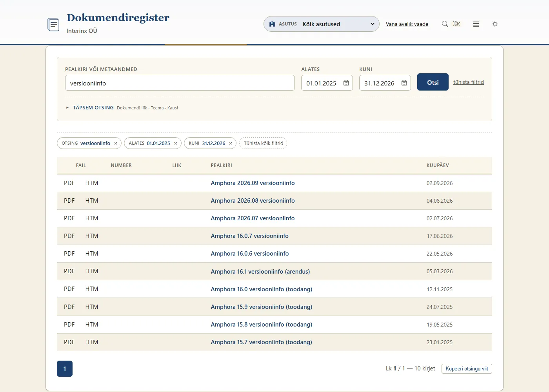Viewport: 549px width, 392px height.
Task: Open HTM for Amphora 2026.07 versiooniinfo
Action: coord(92,218)
